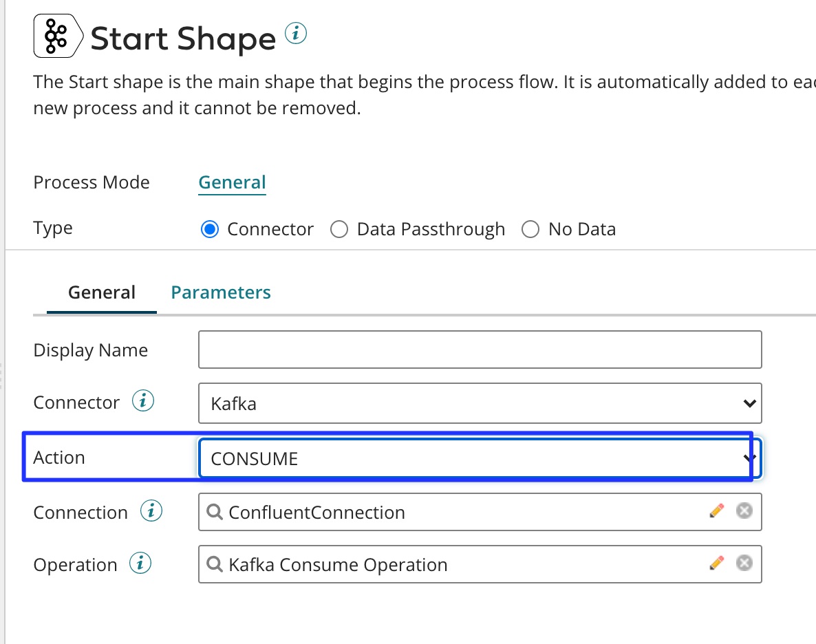Search connections using the magnifier icon
Viewport: 816px width, 644px height.
(214, 512)
